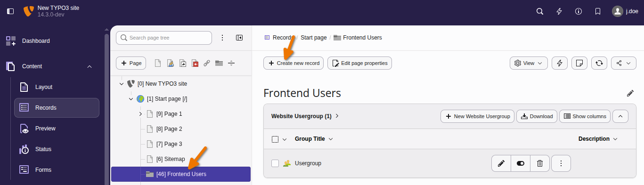Screen dimensions: 644x185
Task: Open the page tree options three-dot menu
Action: [223, 38]
